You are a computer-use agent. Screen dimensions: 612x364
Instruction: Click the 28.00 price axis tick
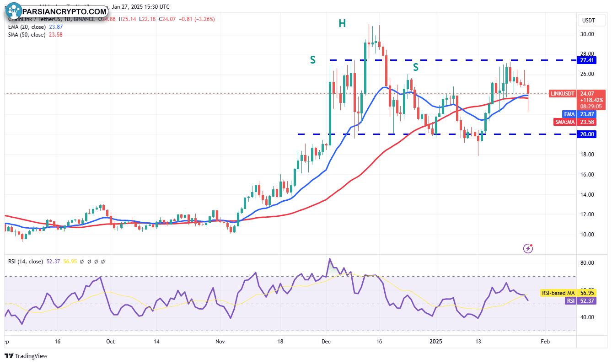pos(587,54)
